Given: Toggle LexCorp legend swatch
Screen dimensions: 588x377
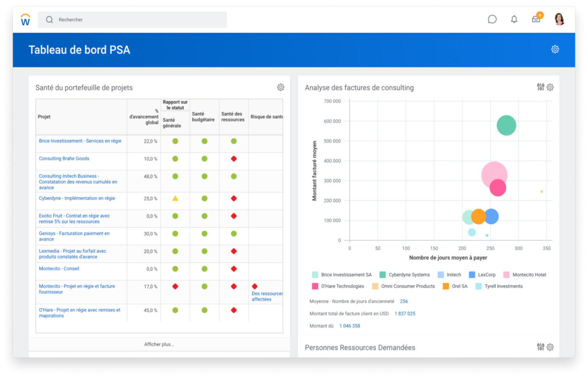Looking at the screenshot, I should (472, 275).
